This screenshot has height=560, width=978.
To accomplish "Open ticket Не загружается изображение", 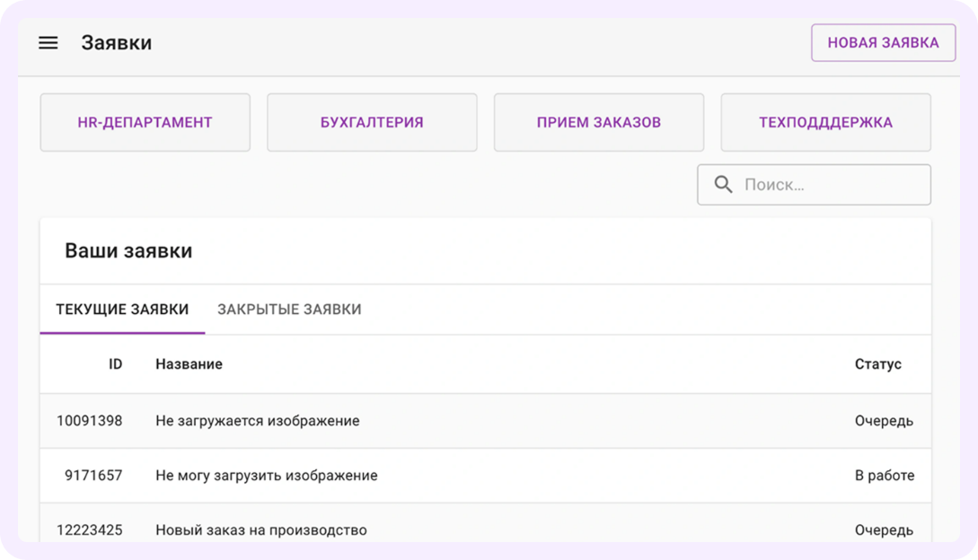I will point(258,420).
